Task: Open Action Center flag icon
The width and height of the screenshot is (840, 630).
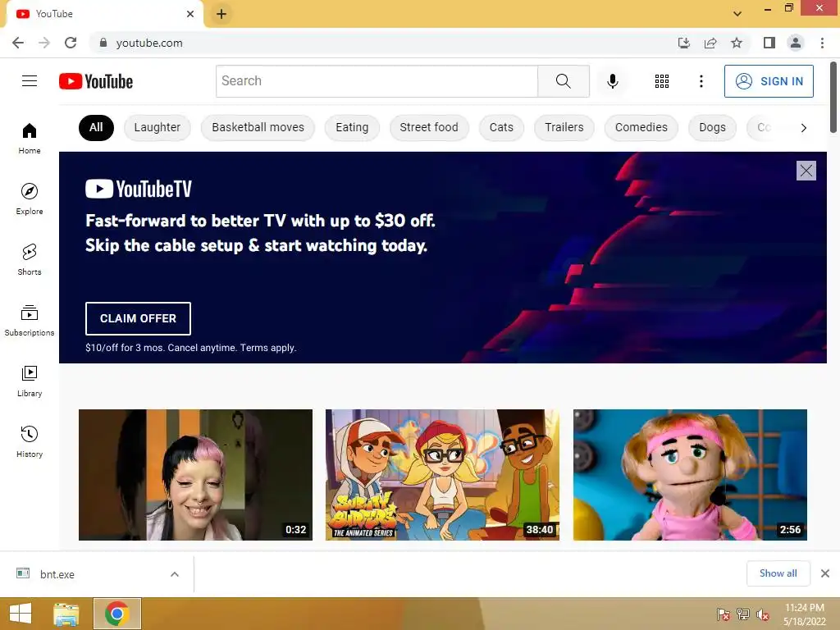Action: (x=724, y=614)
